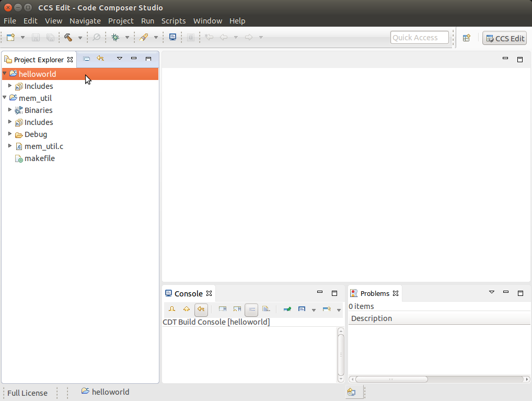Select the mem_util.c file
The image size is (532, 401).
pyautogui.click(x=43, y=146)
